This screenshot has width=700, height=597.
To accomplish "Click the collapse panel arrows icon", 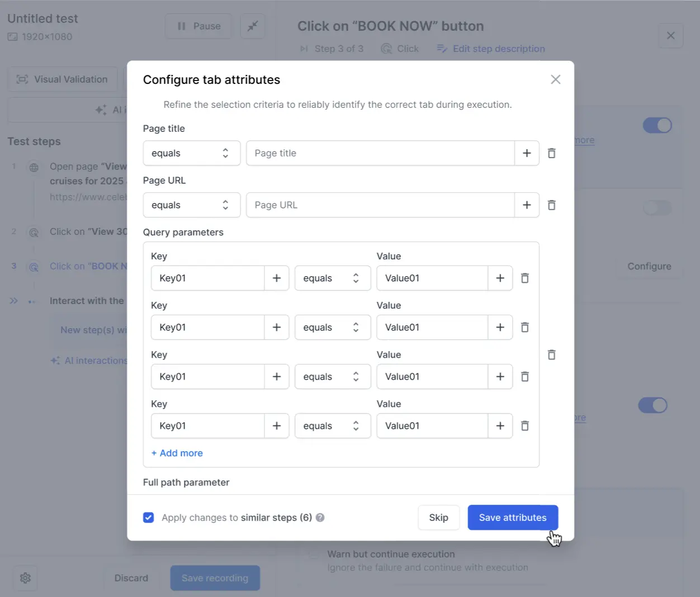I will [253, 26].
